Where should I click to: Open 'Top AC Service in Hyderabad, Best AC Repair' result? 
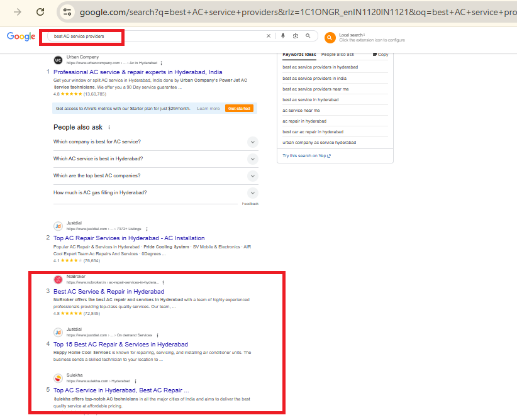(x=121, y=390)
